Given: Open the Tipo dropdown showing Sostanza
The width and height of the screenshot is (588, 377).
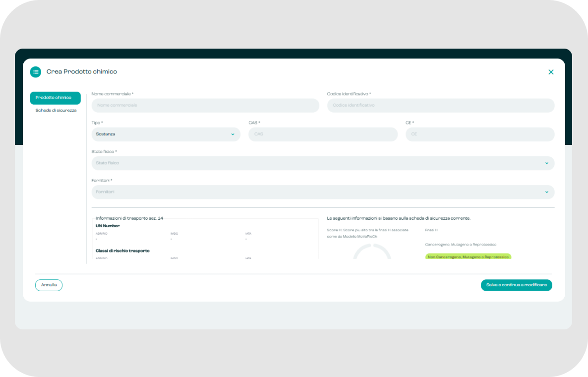Looking at the screenshot, I should [166, 134].
